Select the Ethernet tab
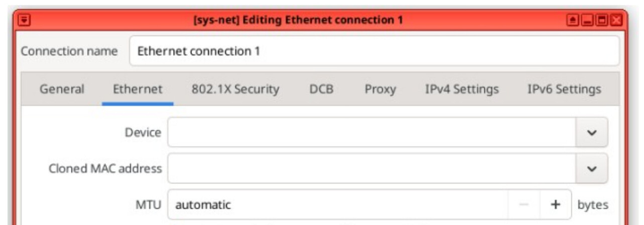 (x=138, y=90)
